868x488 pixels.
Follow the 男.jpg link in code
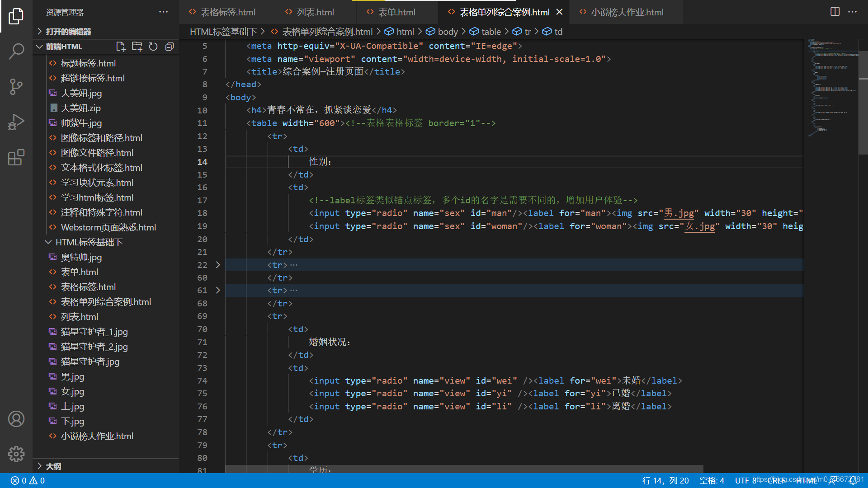pyautogui.click(x=679, y=213)
